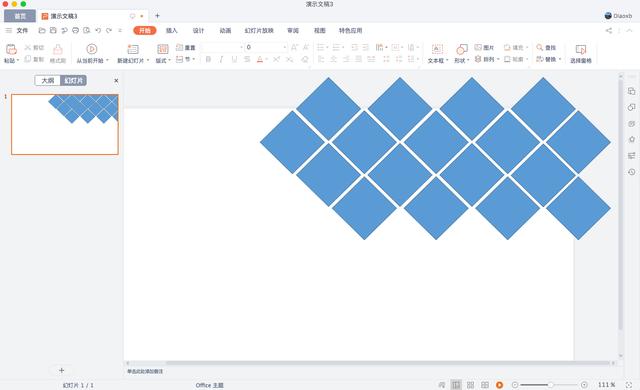Screen dimensions: 640x390
Task: Click the Reset (重置) slide button
Action: click(x=186, y=47)
